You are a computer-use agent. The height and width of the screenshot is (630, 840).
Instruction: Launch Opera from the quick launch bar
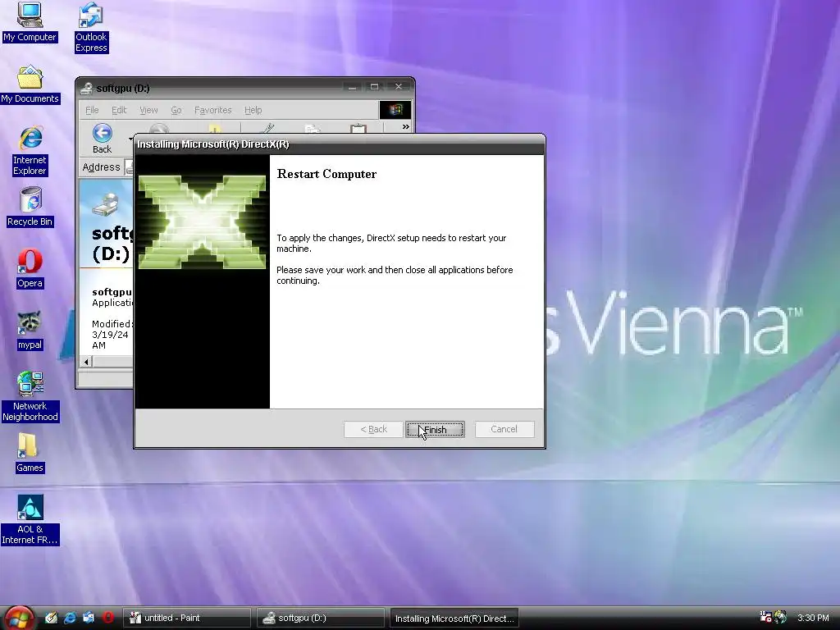pos(107,618)
